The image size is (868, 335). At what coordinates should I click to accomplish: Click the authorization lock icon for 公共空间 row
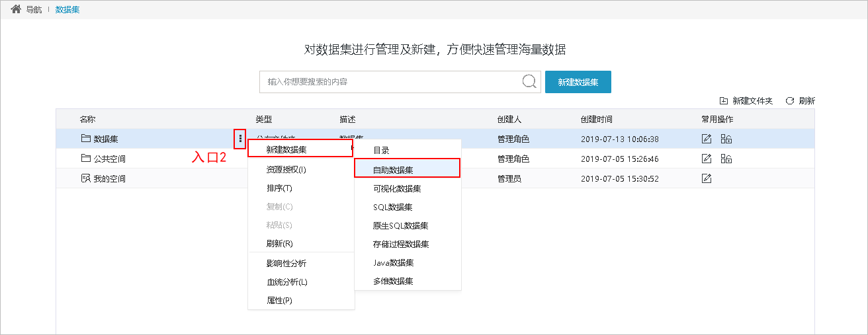[x=726, y=159]
